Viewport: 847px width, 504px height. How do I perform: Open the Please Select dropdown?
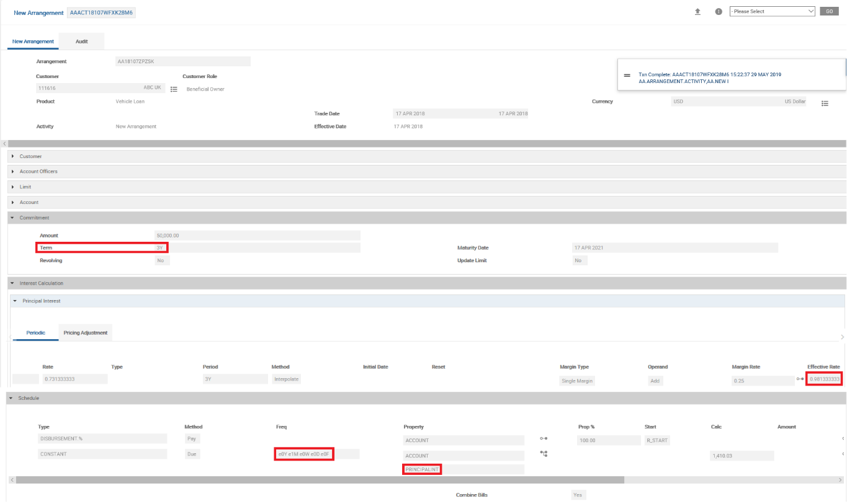coord(772,12)
